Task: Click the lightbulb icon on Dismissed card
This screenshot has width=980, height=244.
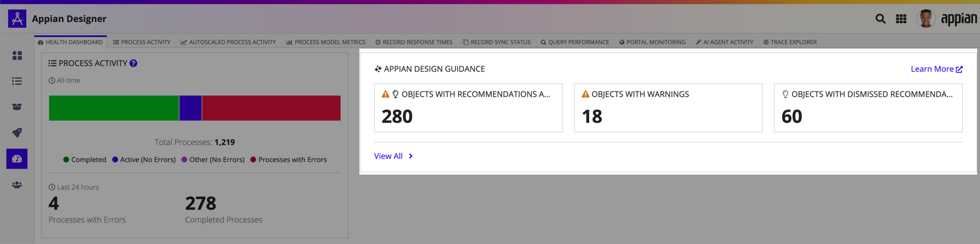Action: coord(785,94)
